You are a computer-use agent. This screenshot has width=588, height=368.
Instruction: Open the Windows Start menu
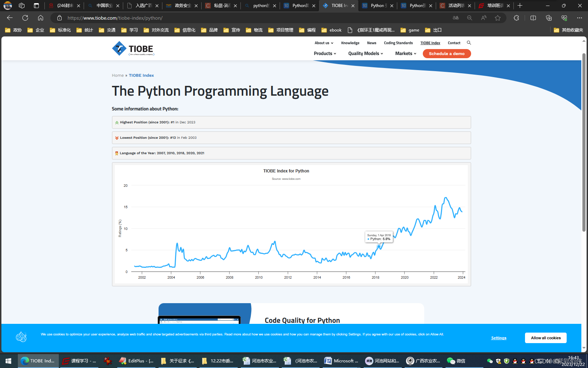[x=8, y=361]
